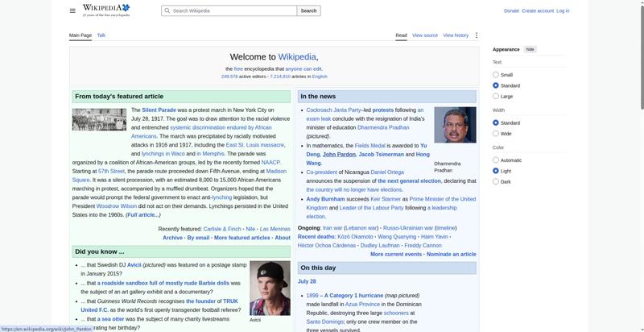Open the Avicii portrait image
The width and height of the screenshot is (644, 332).
(270, 288)
